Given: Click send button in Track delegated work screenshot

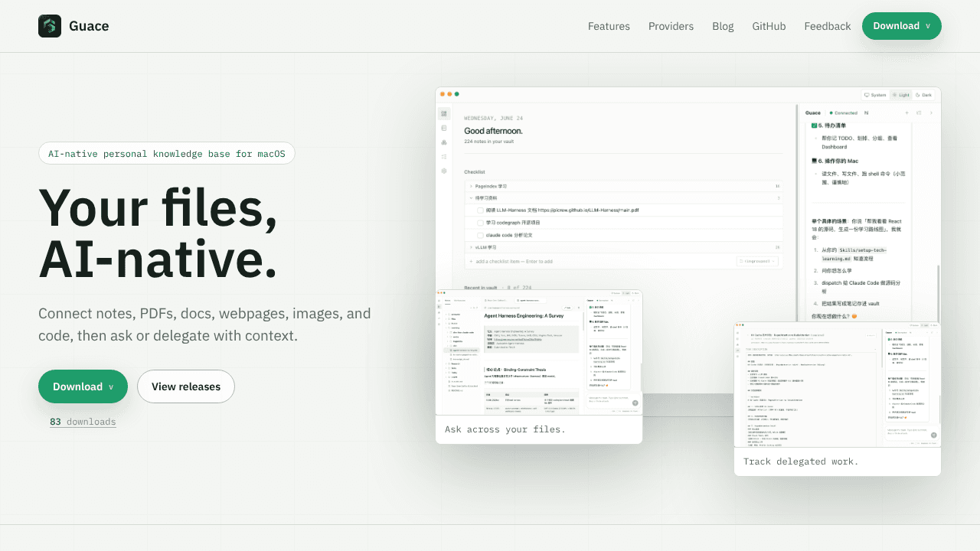Looking at the screenshot, I should 933,434.
